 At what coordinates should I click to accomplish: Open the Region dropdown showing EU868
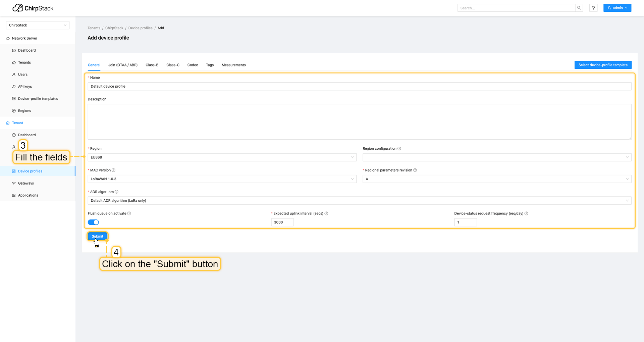222,157
